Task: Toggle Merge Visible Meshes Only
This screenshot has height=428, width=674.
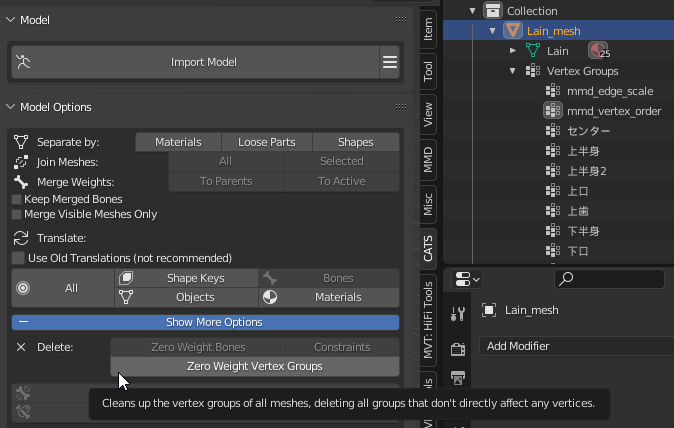Action: (17, 214)
